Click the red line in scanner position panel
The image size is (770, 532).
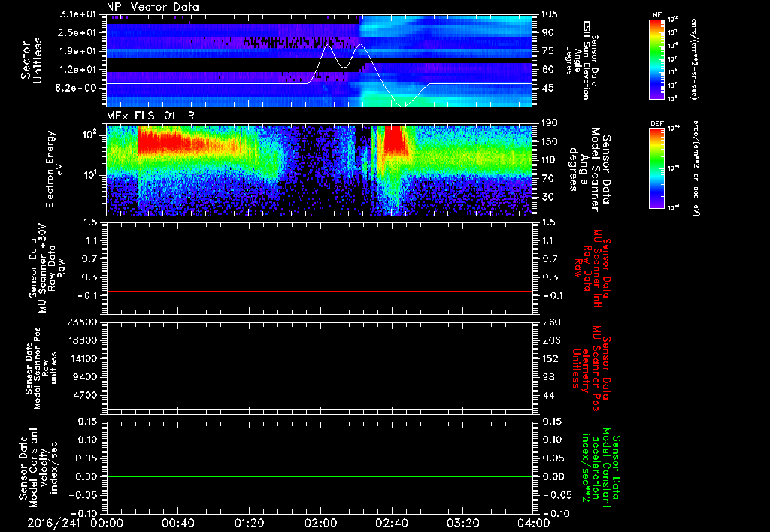point(320,382)
